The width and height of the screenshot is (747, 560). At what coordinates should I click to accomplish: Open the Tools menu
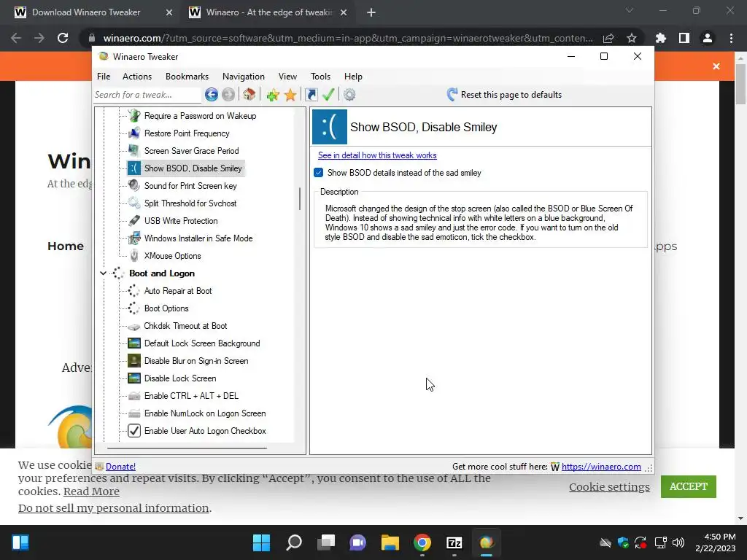click(321, 76)
